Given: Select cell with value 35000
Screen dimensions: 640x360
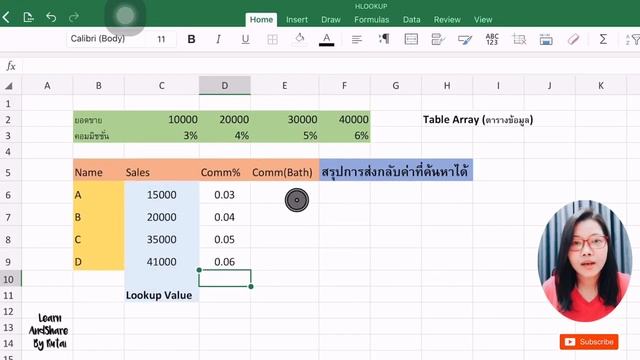Looking at the screenshot, I should click(x=162, y=239).
